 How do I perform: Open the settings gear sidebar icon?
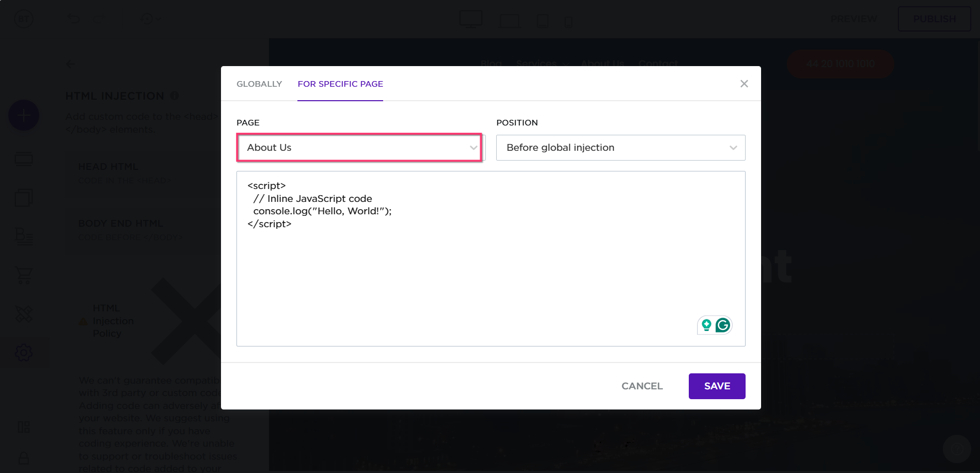(x=24, y=353)
